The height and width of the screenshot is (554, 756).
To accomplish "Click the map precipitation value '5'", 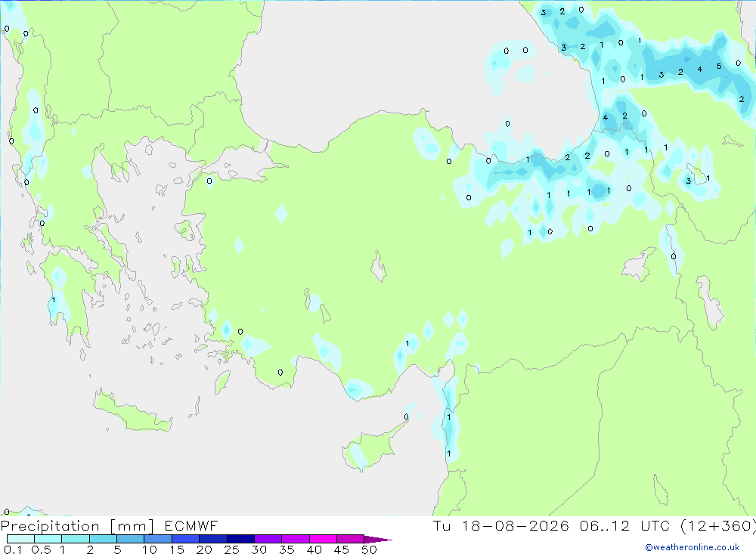I will [719, 66].
